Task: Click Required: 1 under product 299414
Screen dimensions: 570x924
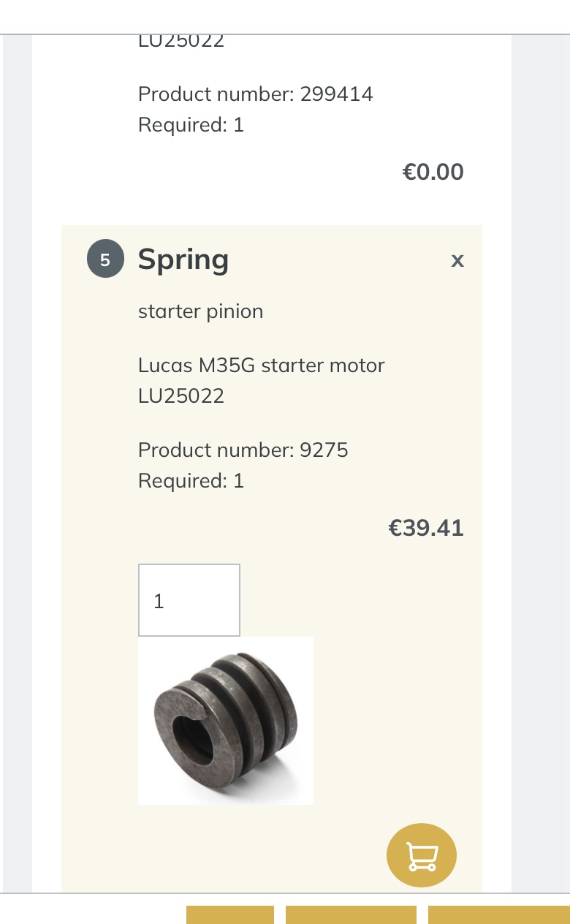Action: click(x=191, y=125)
